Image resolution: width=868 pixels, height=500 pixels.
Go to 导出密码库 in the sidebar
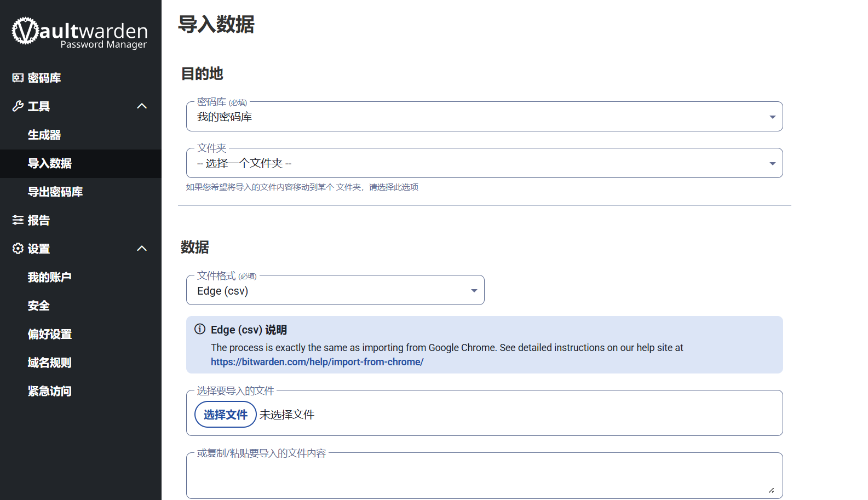[55, 192]
